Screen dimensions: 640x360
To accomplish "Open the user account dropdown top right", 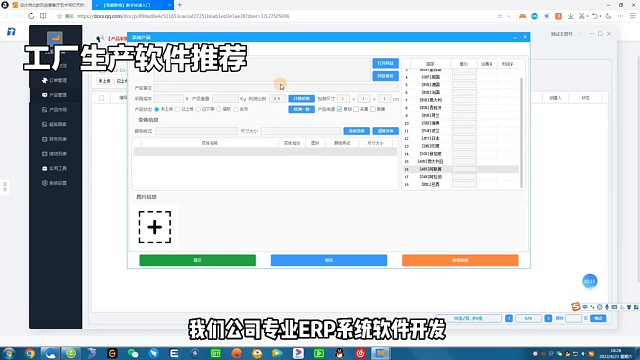I will 565,34.
